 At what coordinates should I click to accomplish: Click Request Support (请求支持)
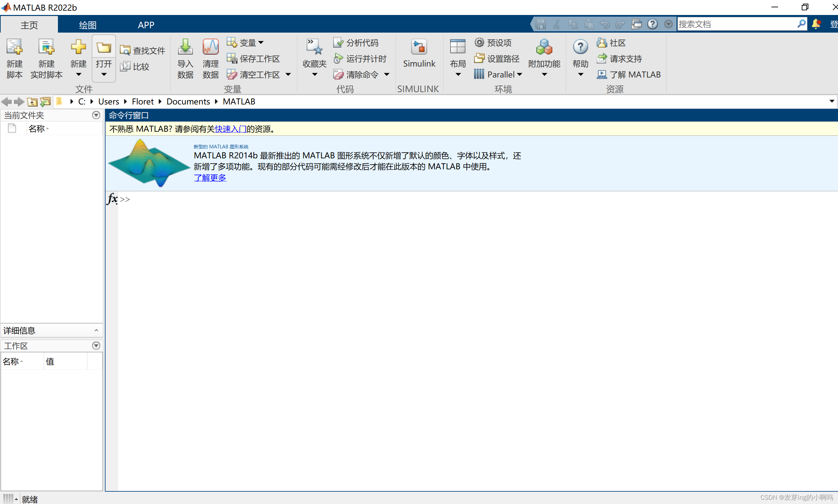pos(619,59)
